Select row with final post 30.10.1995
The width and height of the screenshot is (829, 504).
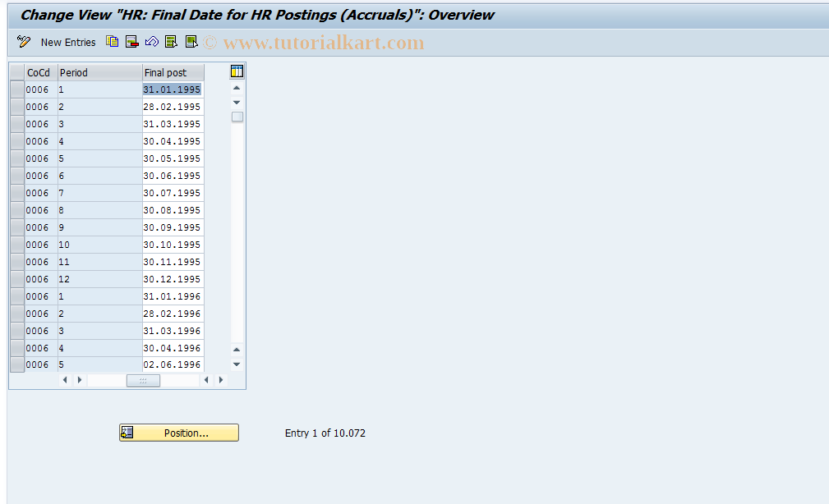point(17,245)
